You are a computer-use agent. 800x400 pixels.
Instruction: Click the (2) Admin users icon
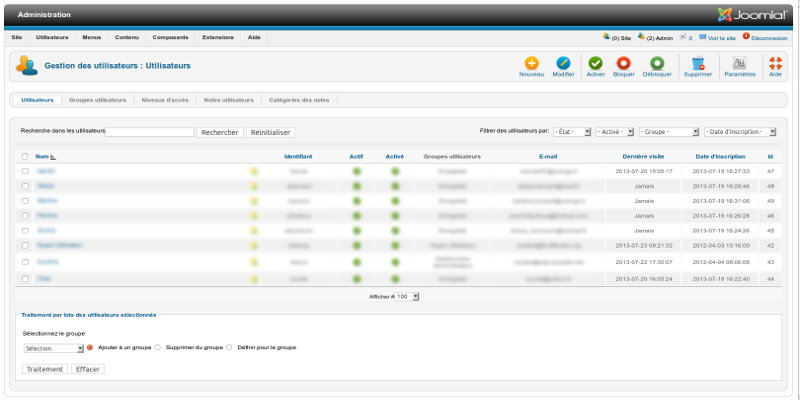click(x=641, y=36)
